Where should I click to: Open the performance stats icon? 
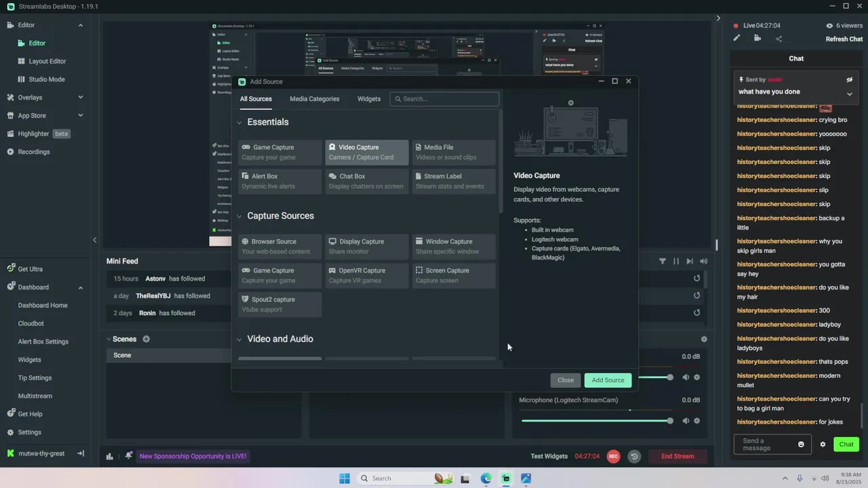point(109,456)
